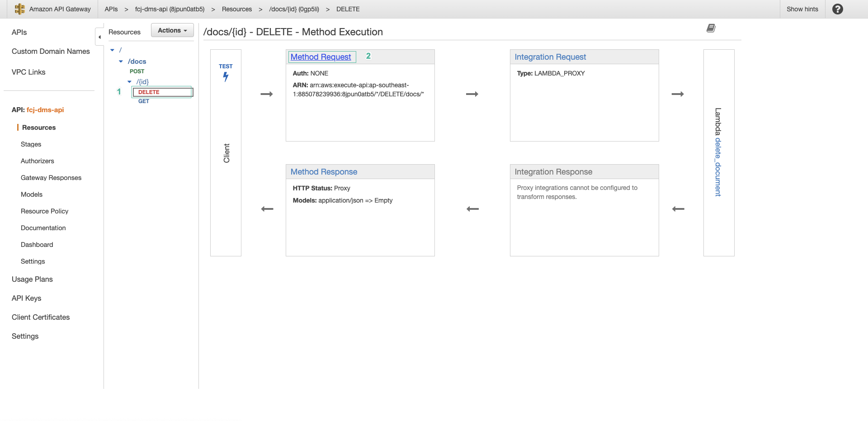Image resolution: width=868 pixels, height=421 pixels.
Task: Click the DELETE breadcrumb text
Action: tap(348, 9)
